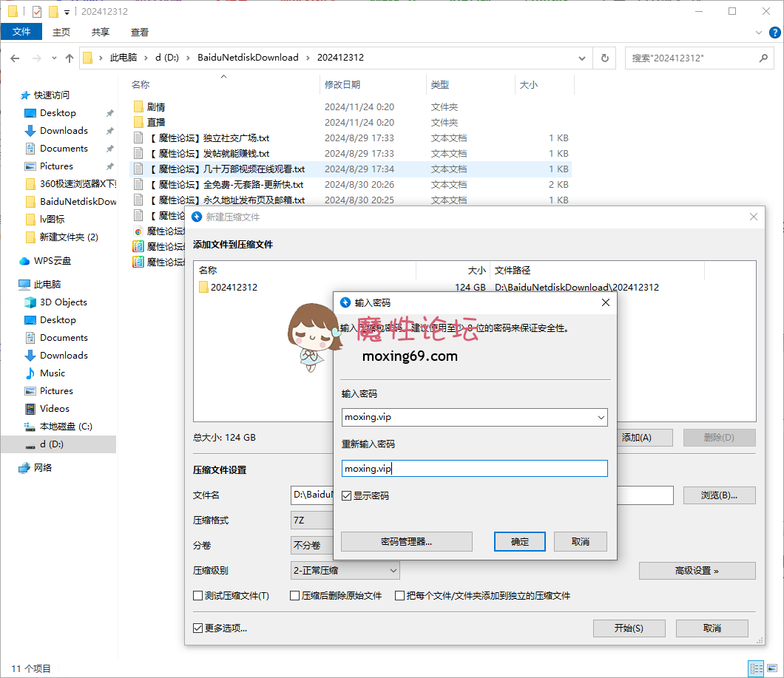Click the Music note icon in sidebar
The height and width of the screenshot is (678, 784).
(x=30, y=373)
